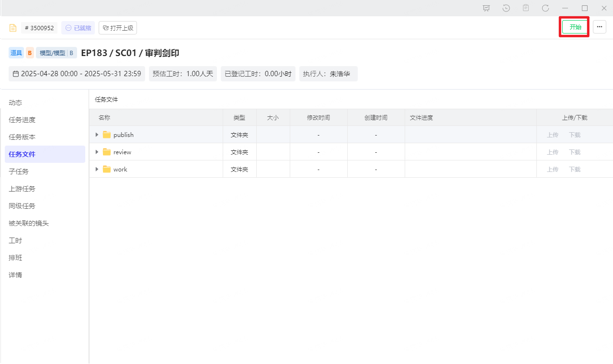Viewport: 613px width, 364px height.
Task: Click the presentation chart icon in title bar
Action: pyautogui.click(x=487, y=8)
